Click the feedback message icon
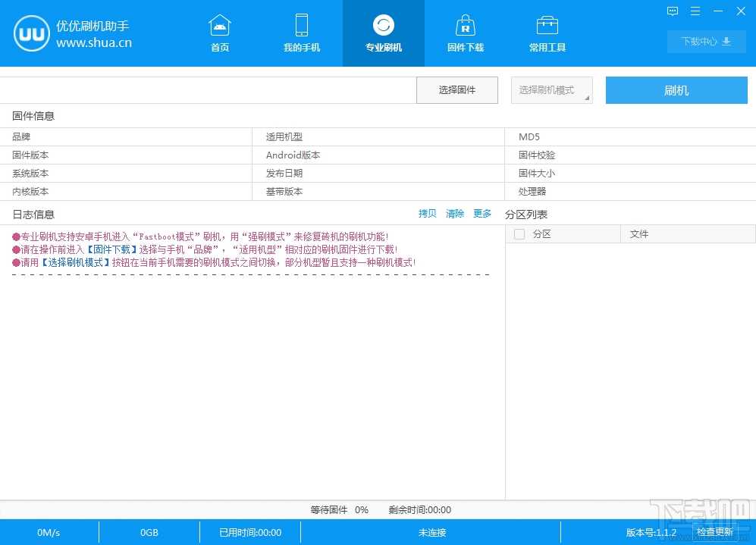This screenshot has height=545, width=756. (673, 11)
